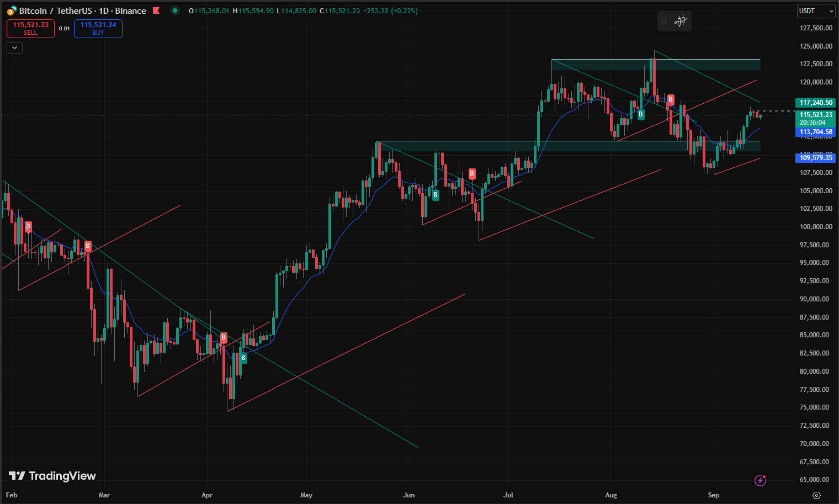
Task: Click the green B marker in early June
Action: coord(436,195)
